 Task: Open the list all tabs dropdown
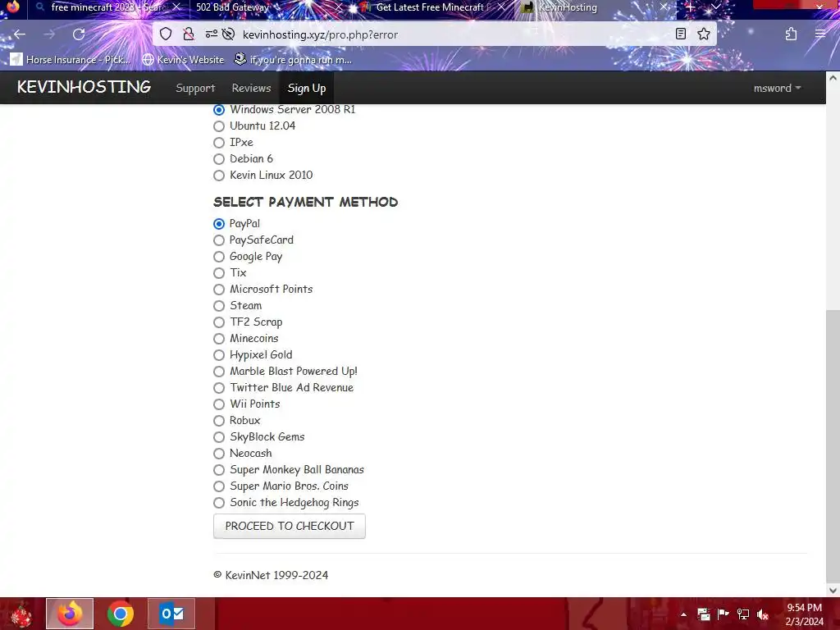pyautogui.click(x=715, y=7)
